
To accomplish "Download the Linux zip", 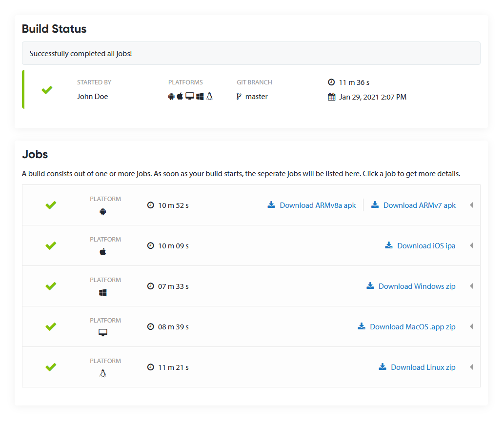I will click(x=417, y=367).
